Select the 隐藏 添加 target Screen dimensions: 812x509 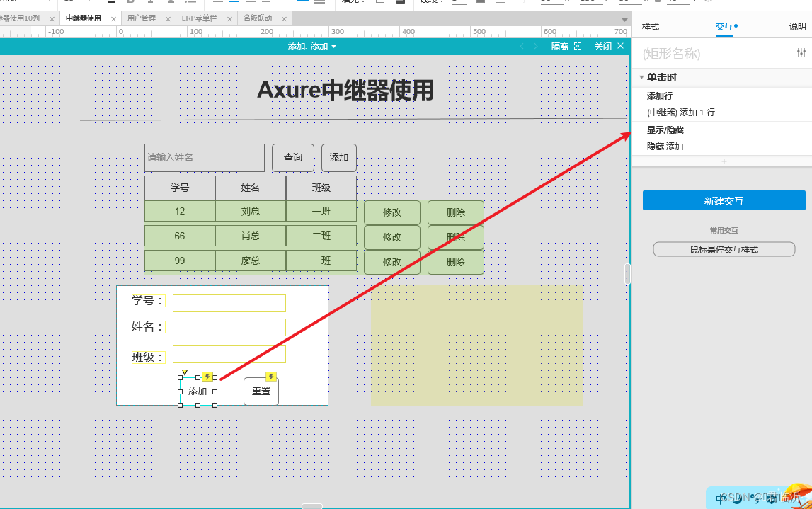pyautogui.click(x=665, y=147)
